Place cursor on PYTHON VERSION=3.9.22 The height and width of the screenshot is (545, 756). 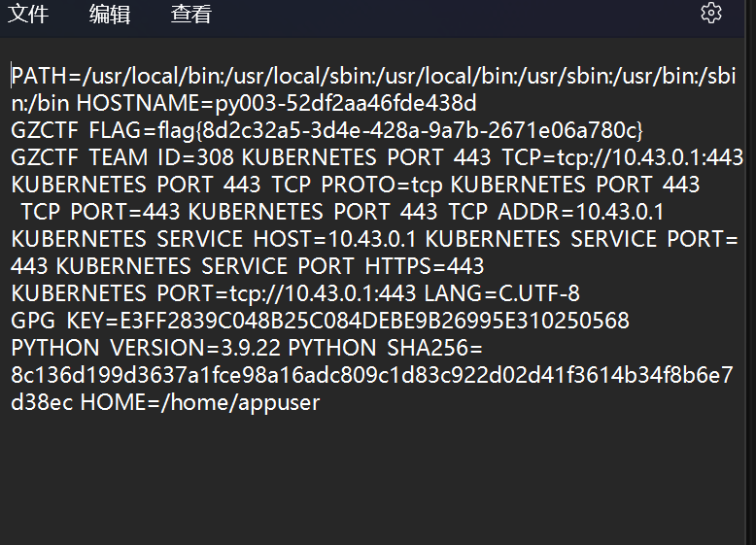point(146,348)
